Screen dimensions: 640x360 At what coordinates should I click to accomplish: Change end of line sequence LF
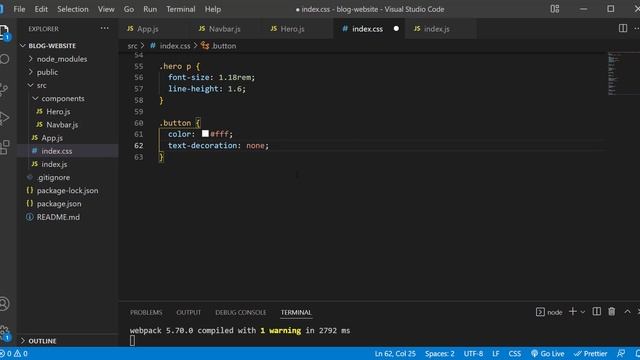click(x=496, y=353)
